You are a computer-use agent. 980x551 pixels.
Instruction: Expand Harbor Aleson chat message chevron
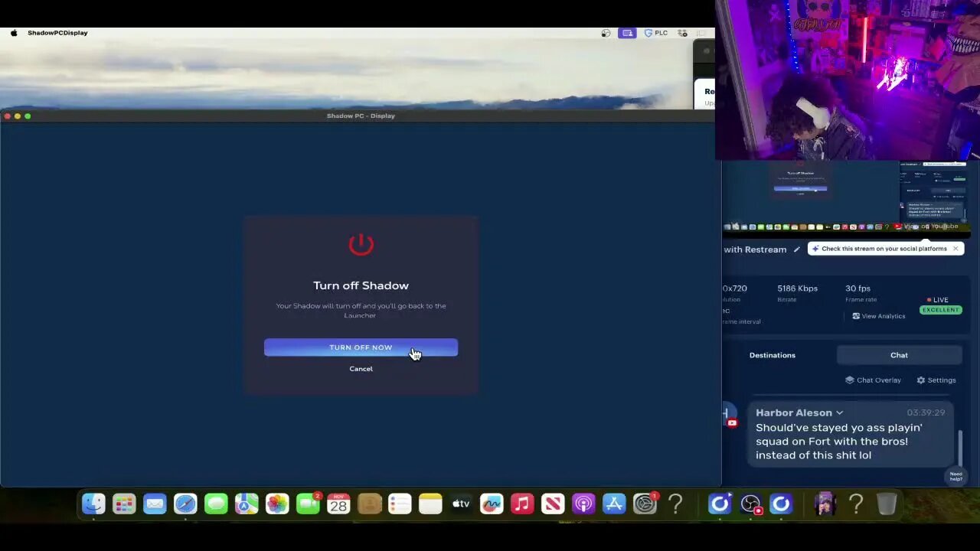coord(839,413)
